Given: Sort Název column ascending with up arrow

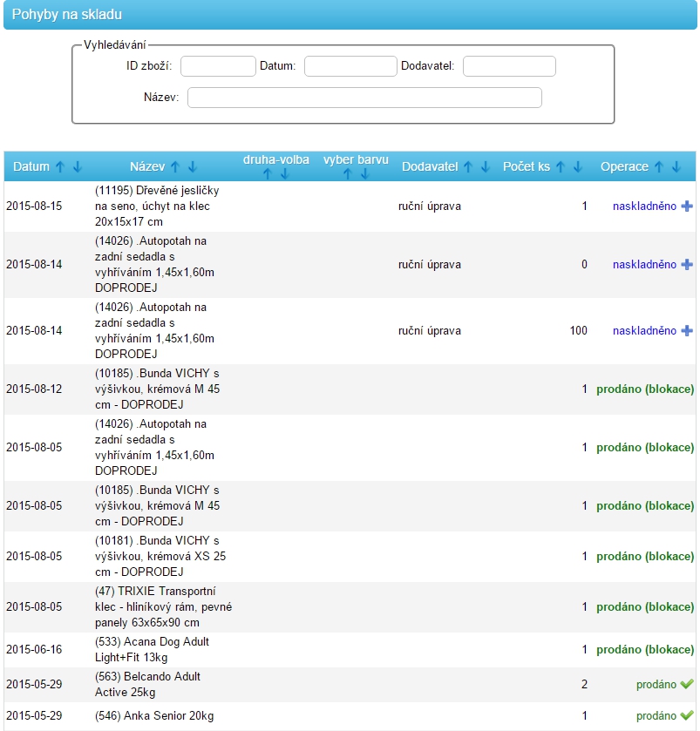Looking at the screenshot, I should [x=175, y=166].
